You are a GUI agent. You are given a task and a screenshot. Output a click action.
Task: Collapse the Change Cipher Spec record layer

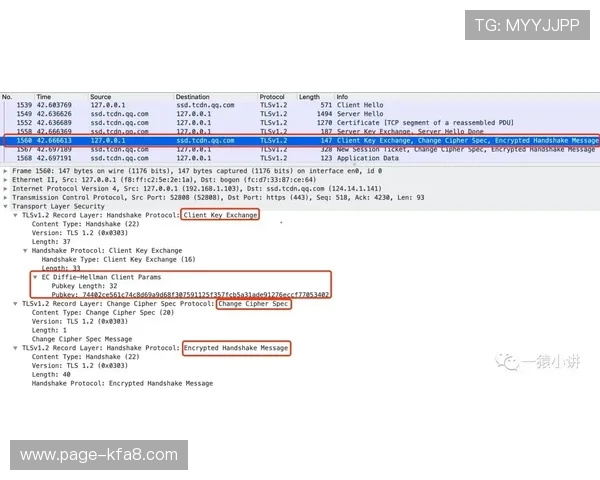pyautogui.click(x=17, y=303)
